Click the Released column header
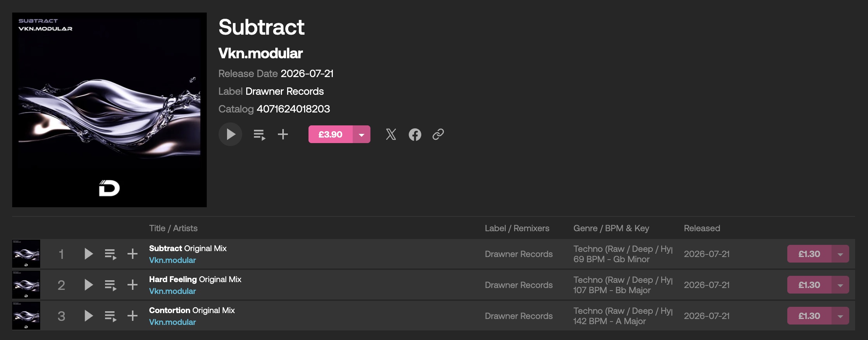The image size is (868, 340). 702,228
